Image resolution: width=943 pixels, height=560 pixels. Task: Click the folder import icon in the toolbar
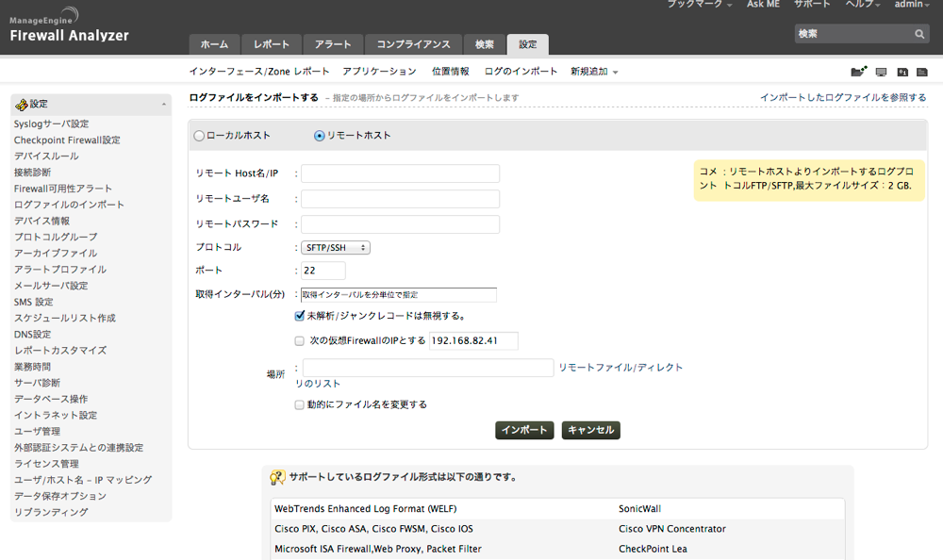pyautogui.click(x=859, y=72)
